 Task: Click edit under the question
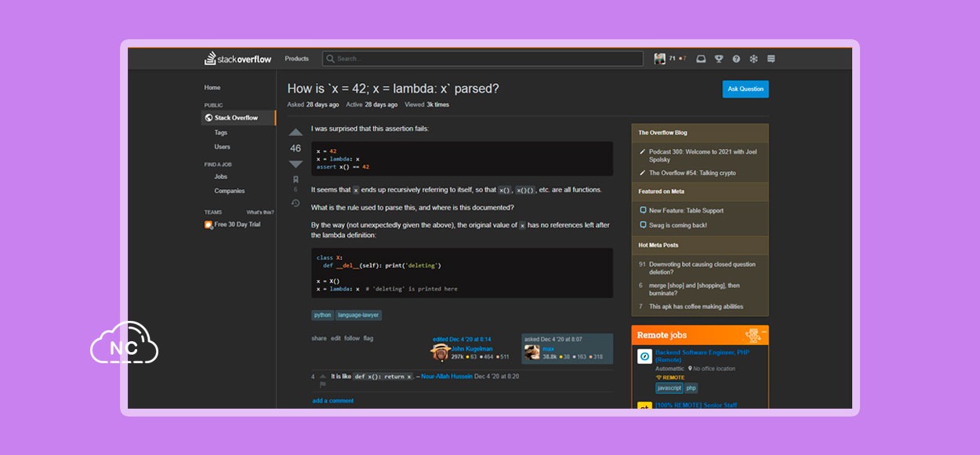336,338
